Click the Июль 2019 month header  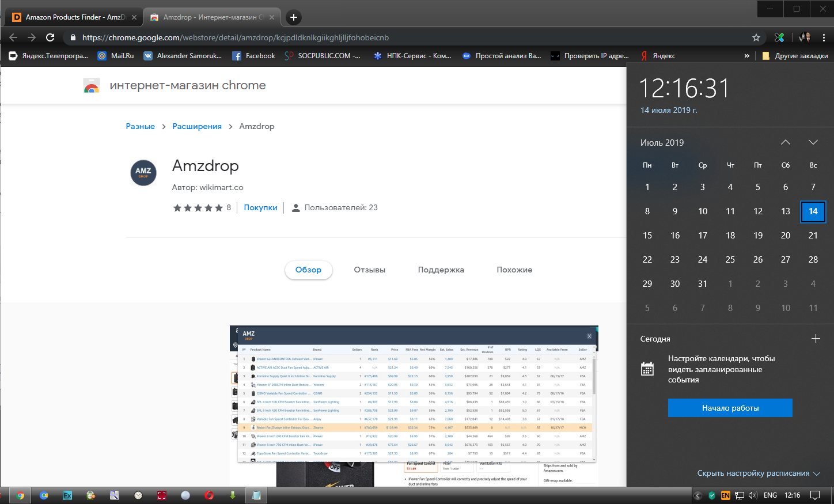[662, 142]
